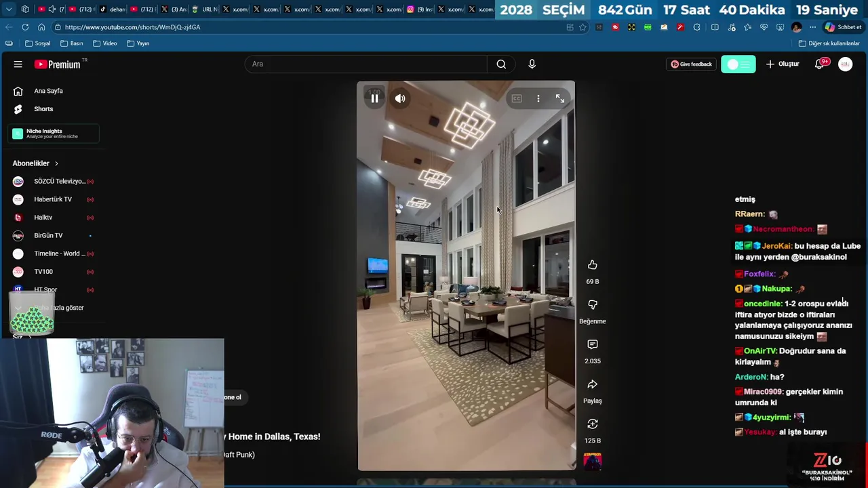Viewport: 868px width, 488px height.
Task: Open the red tubebuddy extension icon
Action: pos(615,27)
